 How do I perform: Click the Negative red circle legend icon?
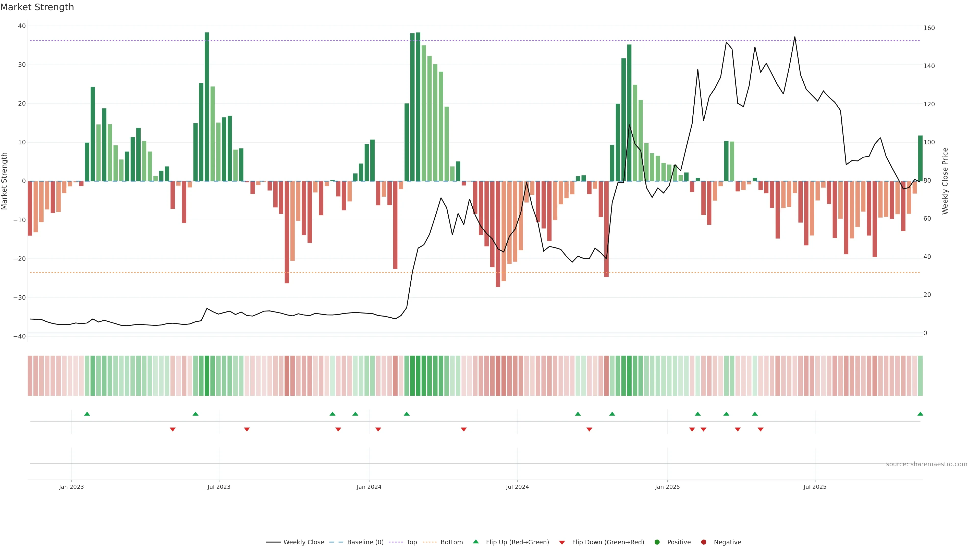703,542
